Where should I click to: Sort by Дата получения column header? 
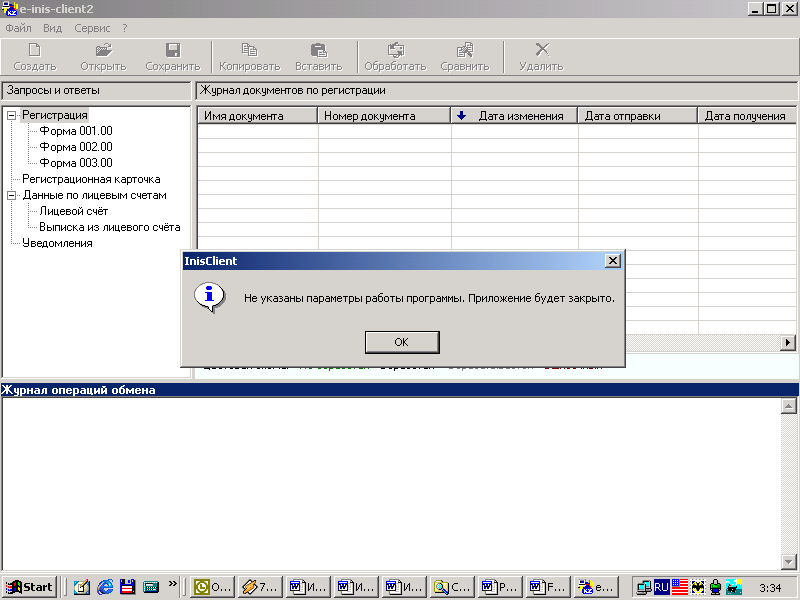click(x=747, y=115)
